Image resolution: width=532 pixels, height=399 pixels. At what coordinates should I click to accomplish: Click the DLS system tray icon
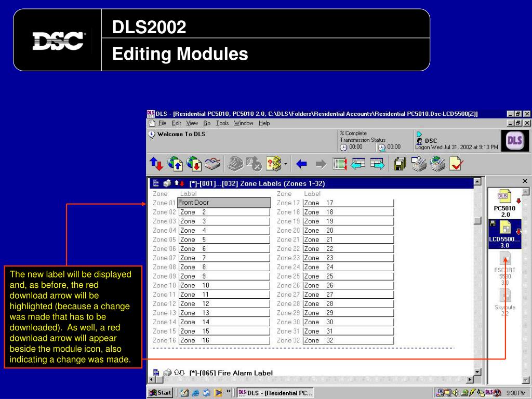pyautogui.click(x=489, y=393)
